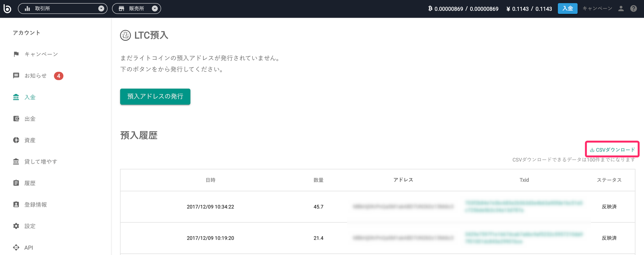Click the bar chart icon beside 取引所
The image size is (644, 255).
click(27, 8)
